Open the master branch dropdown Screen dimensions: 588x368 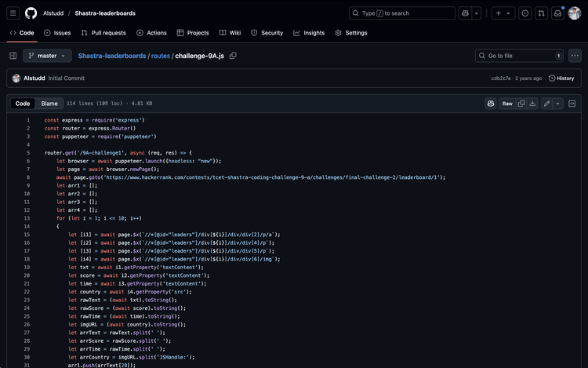click(47, 56)
